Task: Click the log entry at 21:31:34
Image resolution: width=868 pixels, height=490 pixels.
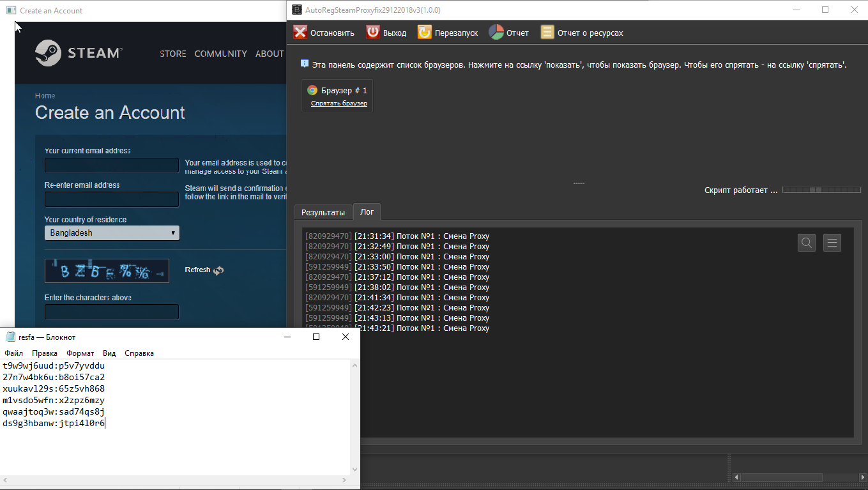Action: tap(397, 236)
